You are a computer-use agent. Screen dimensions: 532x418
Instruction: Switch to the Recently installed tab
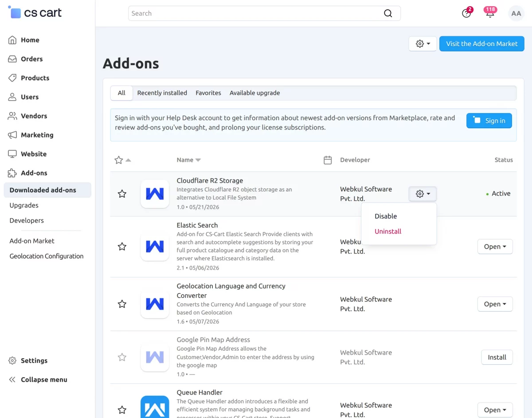pyautogui.click(x=162, y=93)
